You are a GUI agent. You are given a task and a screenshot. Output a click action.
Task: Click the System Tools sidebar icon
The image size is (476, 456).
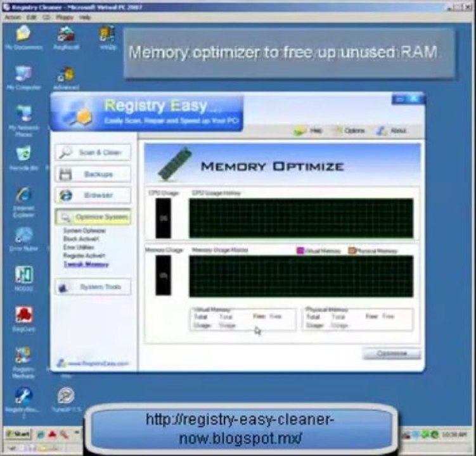[x=63, y=288]
